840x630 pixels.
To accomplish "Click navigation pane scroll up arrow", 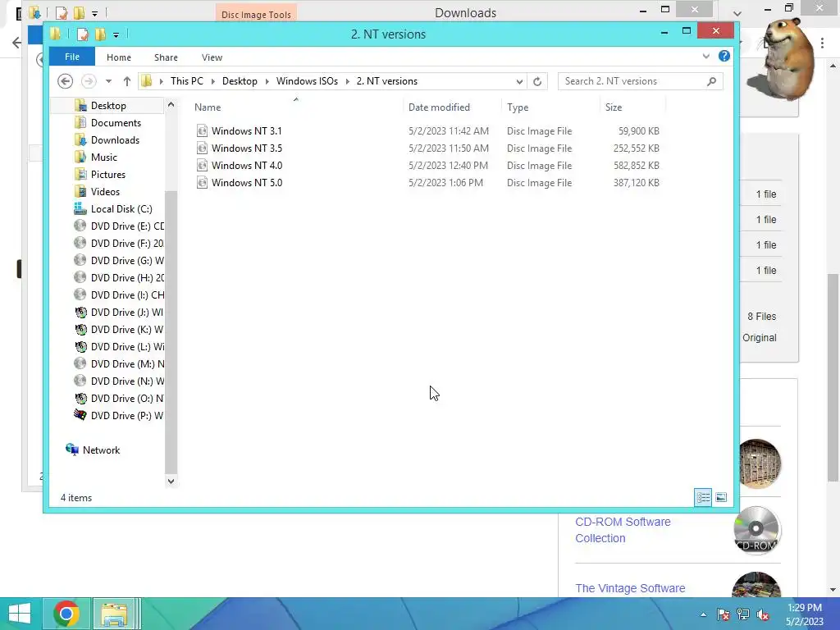I will click(x=171, y=104).
